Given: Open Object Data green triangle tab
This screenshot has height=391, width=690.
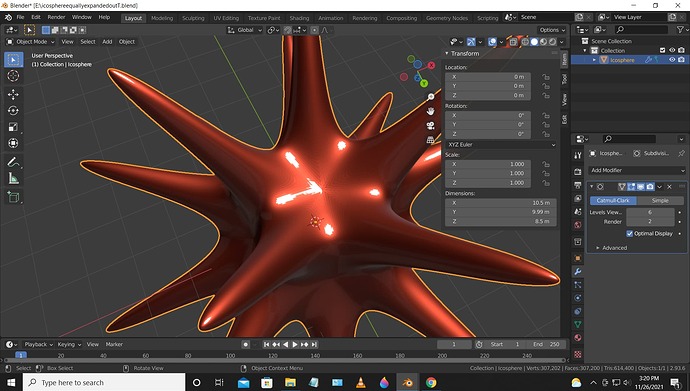Looking at the screenshot, I should 578,325.
